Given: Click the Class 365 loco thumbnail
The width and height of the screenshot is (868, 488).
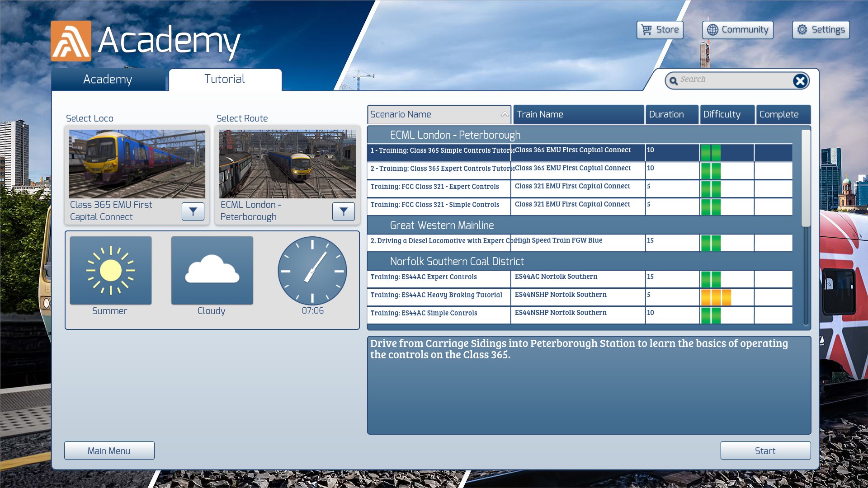Looking at the screenshot, I should point(137,164).
